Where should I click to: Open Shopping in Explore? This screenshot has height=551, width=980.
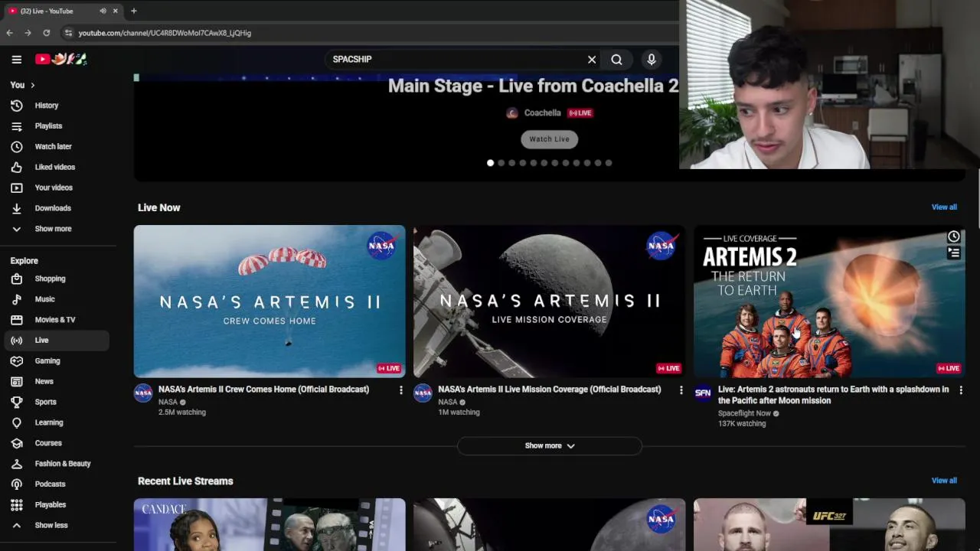(56, 279)
